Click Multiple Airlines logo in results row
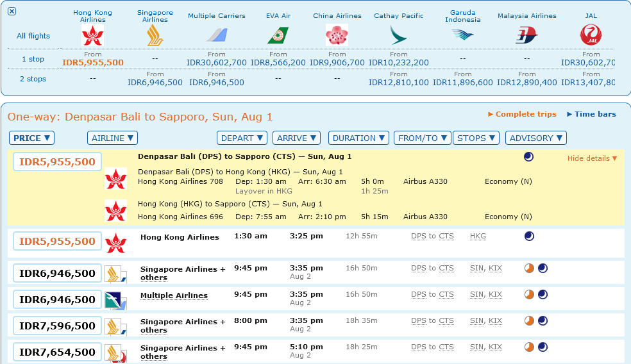This screenshot has height=364, width=631. tap(115, 301)
